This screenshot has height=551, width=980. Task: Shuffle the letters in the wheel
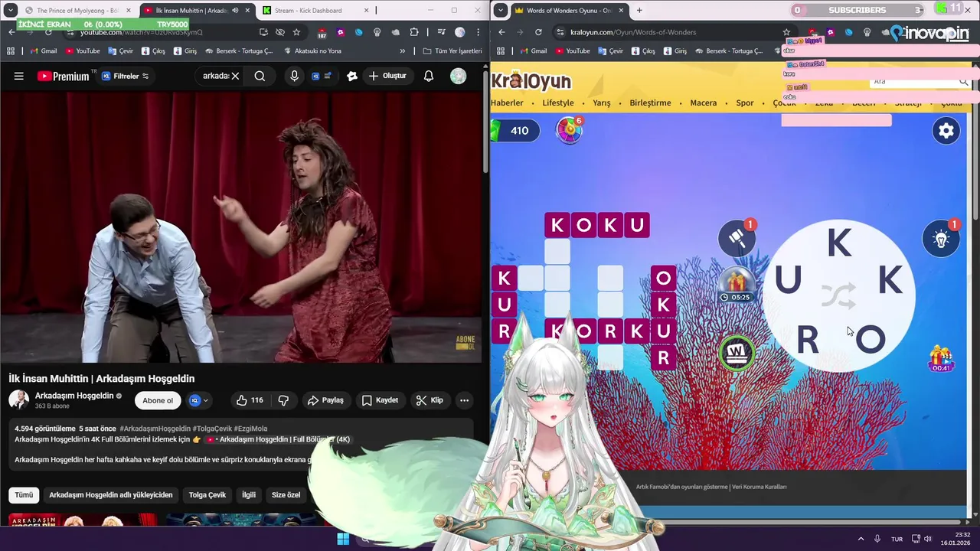click(x=838, y=296)
